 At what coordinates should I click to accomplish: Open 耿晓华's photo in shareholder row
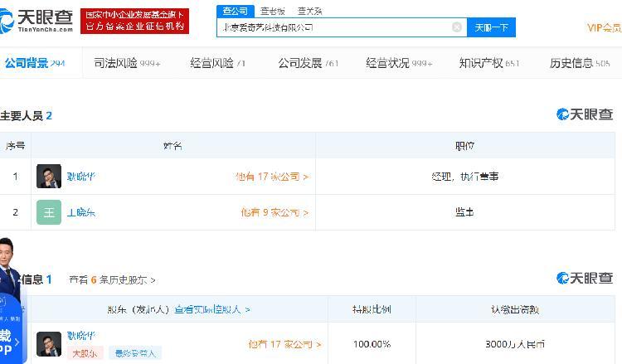[49, 344]
